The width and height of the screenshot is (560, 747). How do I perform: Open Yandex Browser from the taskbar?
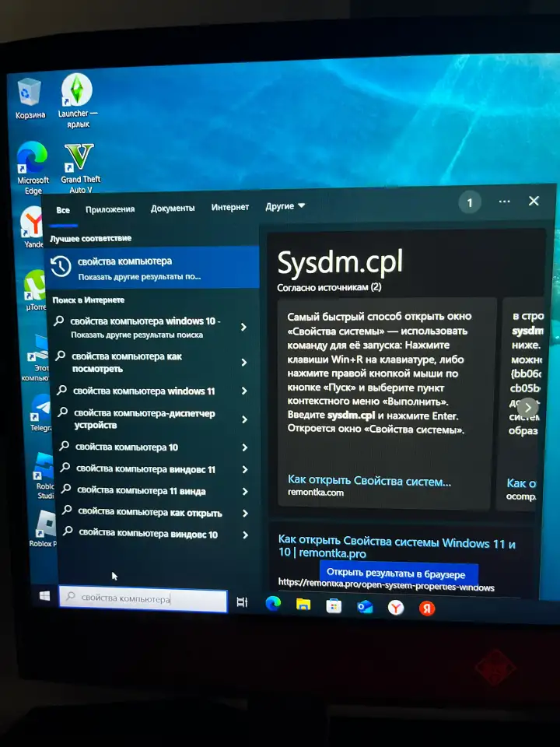coord(396,608)
